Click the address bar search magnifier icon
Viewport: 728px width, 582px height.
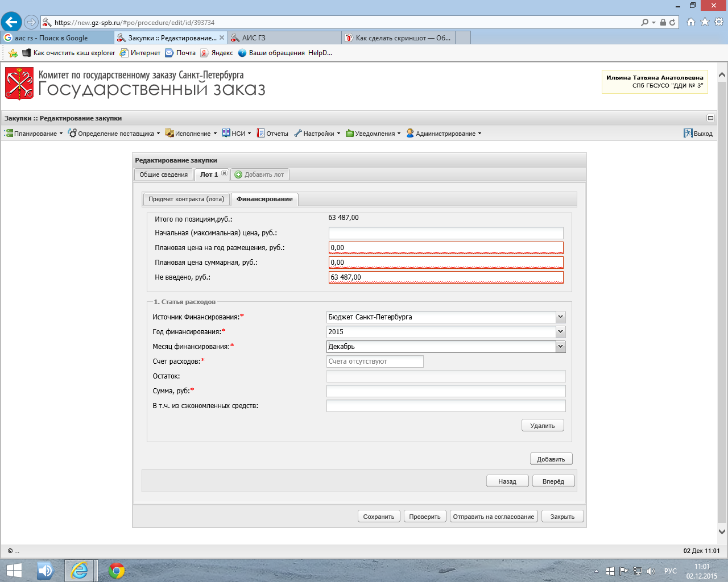[x=644, y=22]
